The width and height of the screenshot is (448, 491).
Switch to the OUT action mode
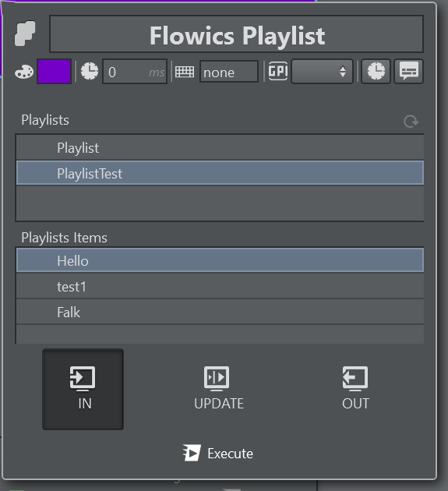[355, 389]
